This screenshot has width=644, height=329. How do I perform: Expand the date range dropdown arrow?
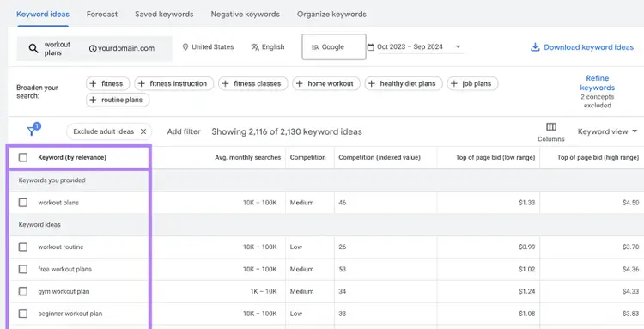pos(458,47)
